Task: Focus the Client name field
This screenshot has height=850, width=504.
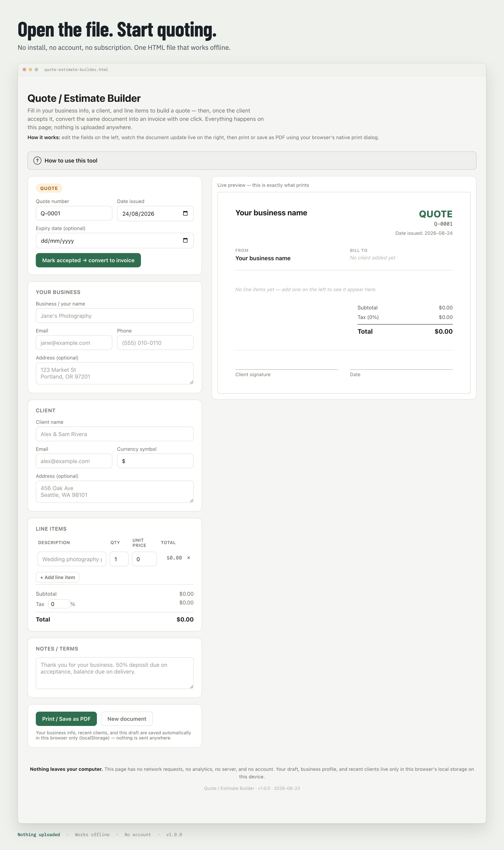Action: pos(115,434)
